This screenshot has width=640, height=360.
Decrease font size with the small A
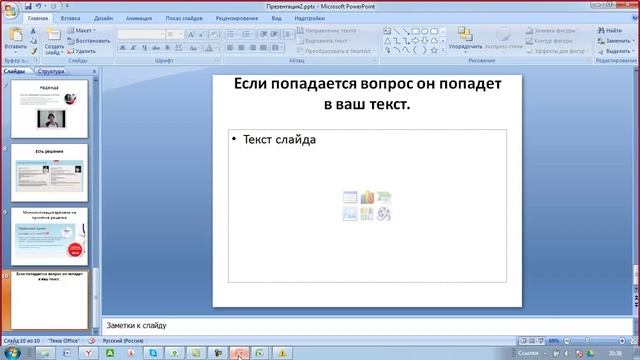201,35
